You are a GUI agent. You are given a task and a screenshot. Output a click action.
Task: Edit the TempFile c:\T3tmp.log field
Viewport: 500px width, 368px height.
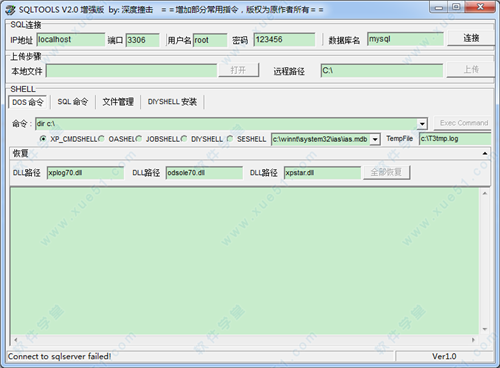(x=455, y=139)
